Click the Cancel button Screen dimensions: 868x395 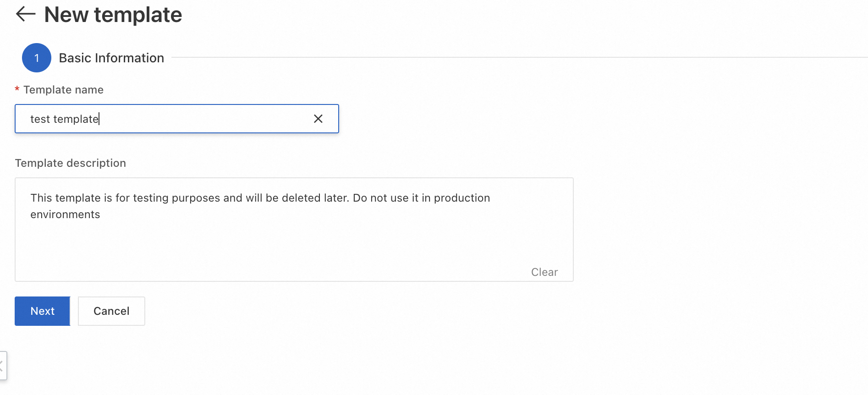click(x=111, y=311)
